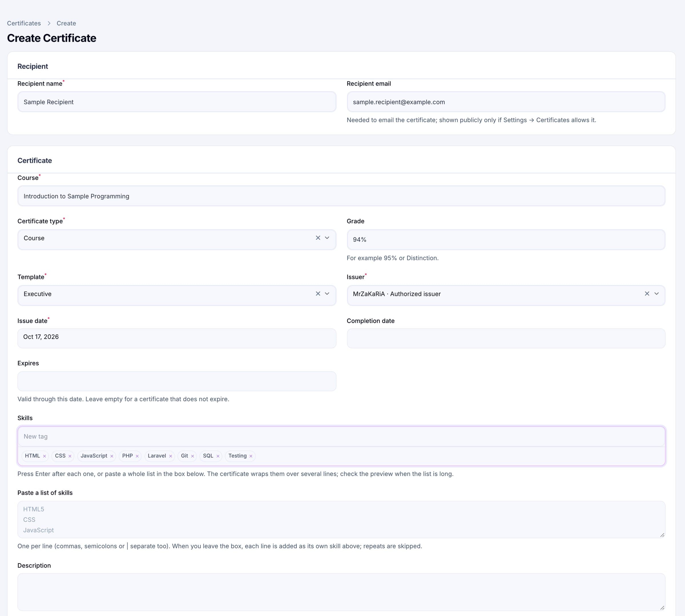Image resolution: width=685 pixels, height=616 pixels.
Task: Grab the Description textarea resize handle
Action: click(x=662, y=607)
